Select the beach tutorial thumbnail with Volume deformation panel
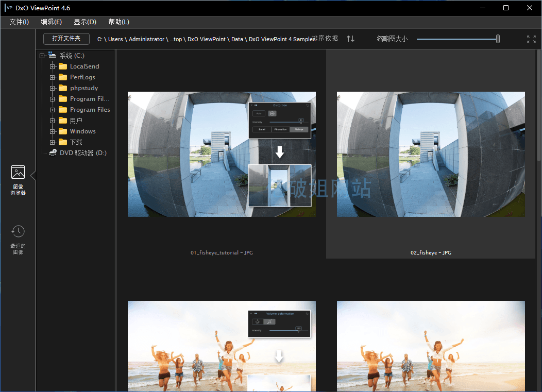This screenshot has height=392, width=542. (x=222, y=346)
